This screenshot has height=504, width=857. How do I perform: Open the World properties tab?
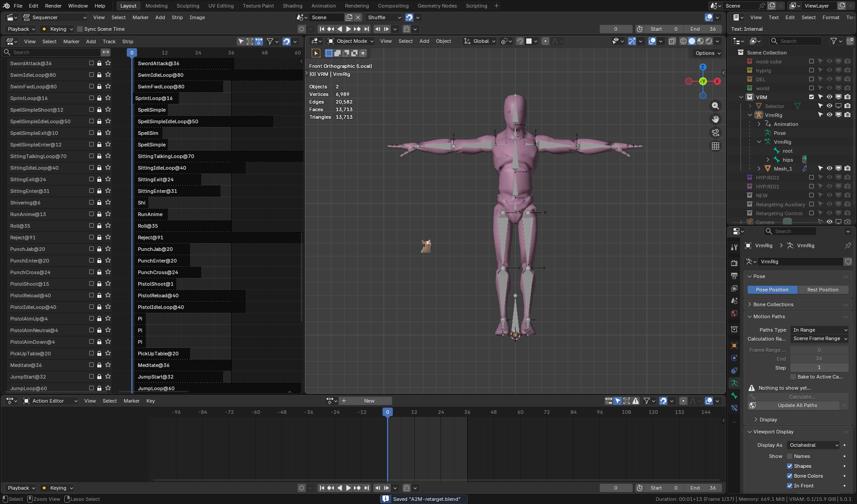[734, 313]
